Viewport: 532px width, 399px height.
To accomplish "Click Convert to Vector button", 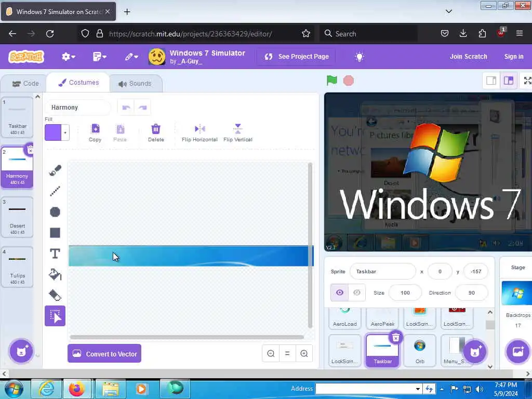I will [104, 353].
